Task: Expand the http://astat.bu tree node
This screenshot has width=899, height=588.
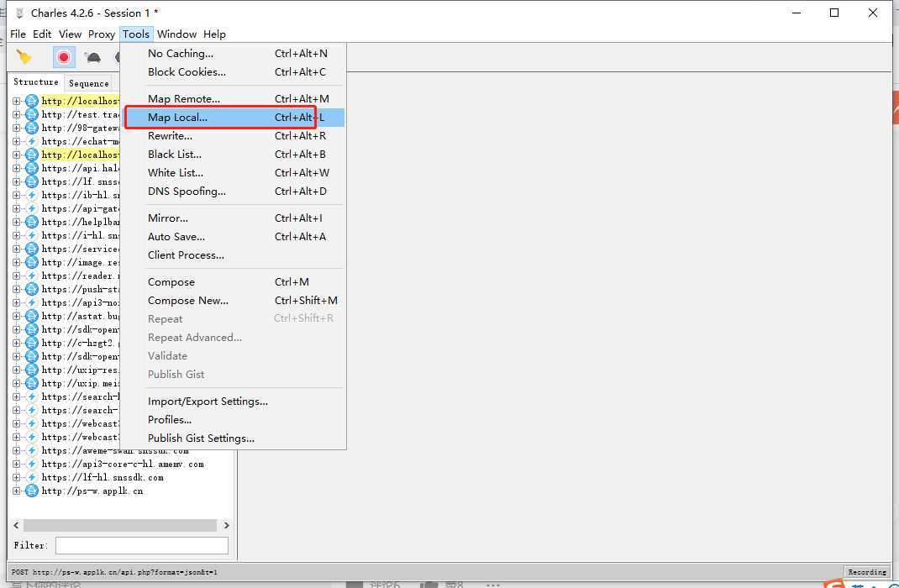Action: click(16, 317)
